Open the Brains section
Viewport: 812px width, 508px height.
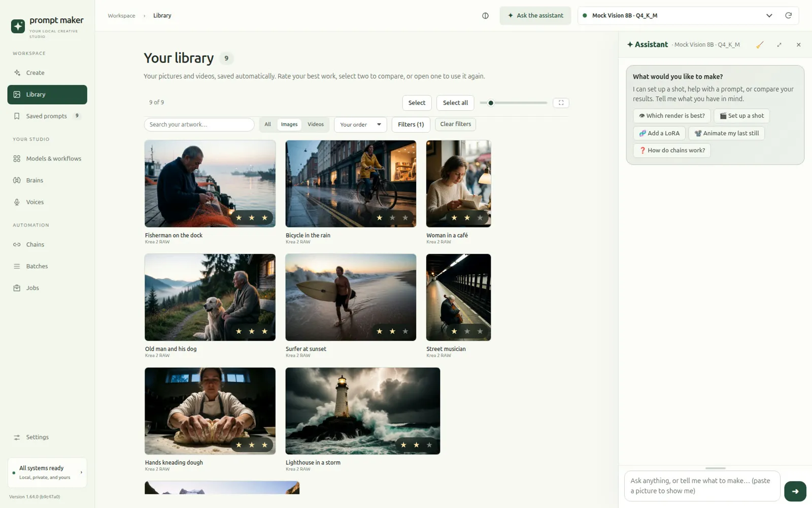click(47, 180)
